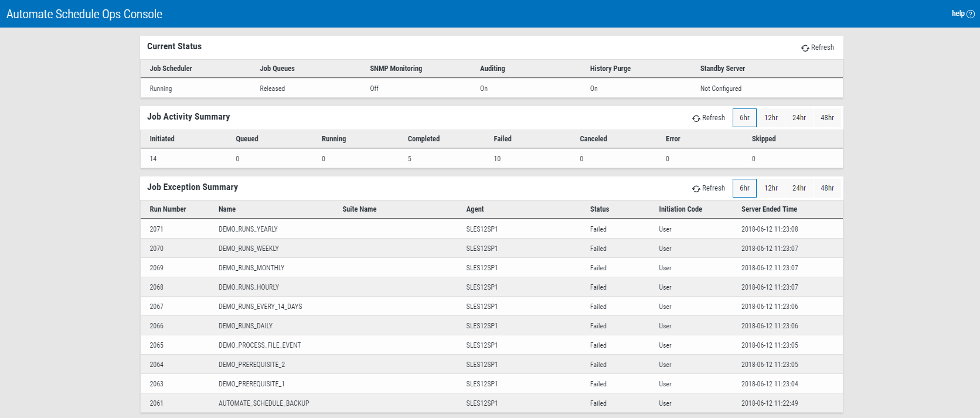Click the AUTOMATE_SCHEDULE_BACKUP job name

click(264, 403)
